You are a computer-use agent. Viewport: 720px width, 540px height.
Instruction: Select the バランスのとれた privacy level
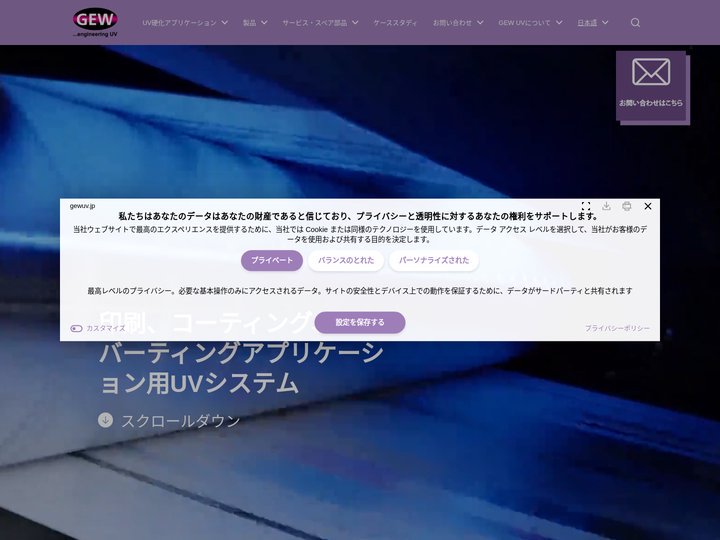[x=346, y=260]
